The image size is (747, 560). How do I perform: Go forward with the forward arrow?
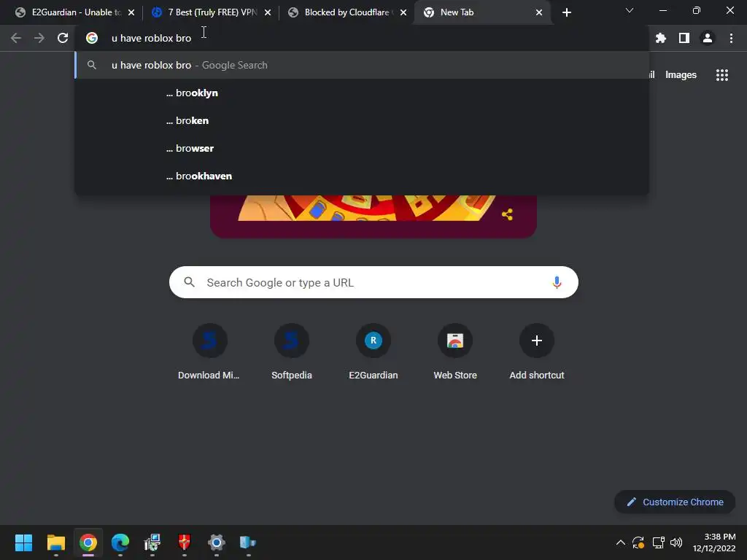click(39, 38)
